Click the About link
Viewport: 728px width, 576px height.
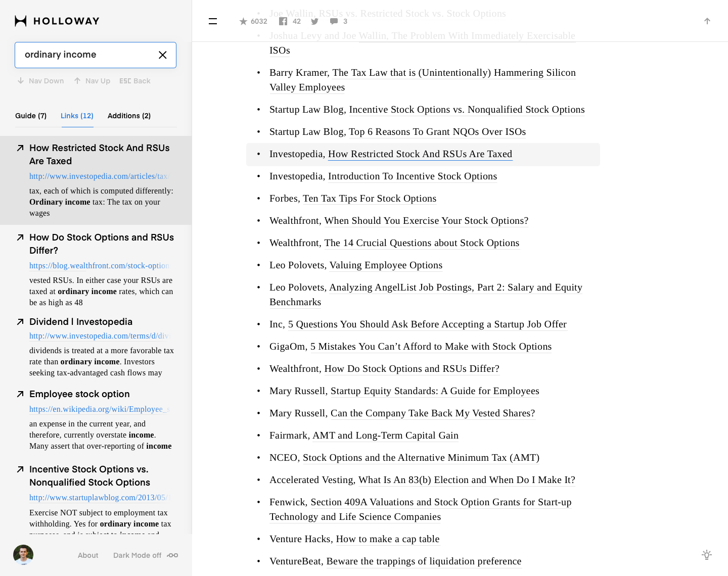(x=88, y=555)
